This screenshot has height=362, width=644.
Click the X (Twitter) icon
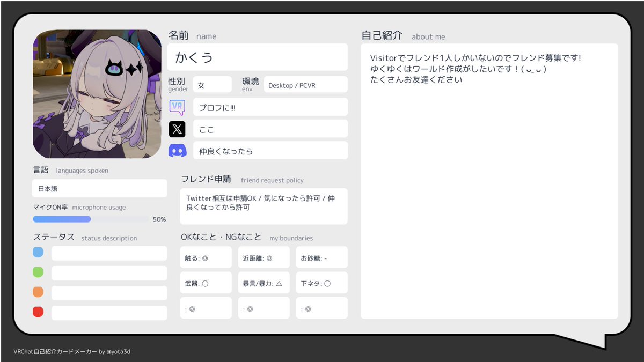coord(177,129)
